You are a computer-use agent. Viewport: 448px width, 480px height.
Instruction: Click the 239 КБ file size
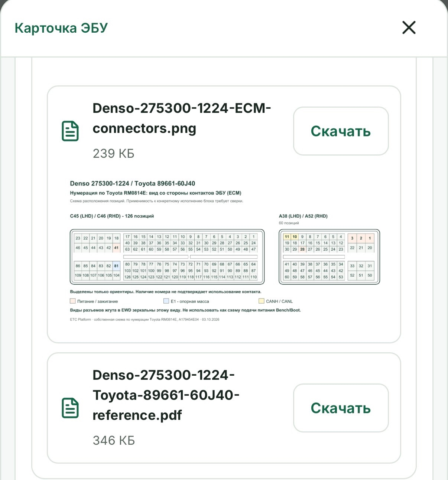113,153
